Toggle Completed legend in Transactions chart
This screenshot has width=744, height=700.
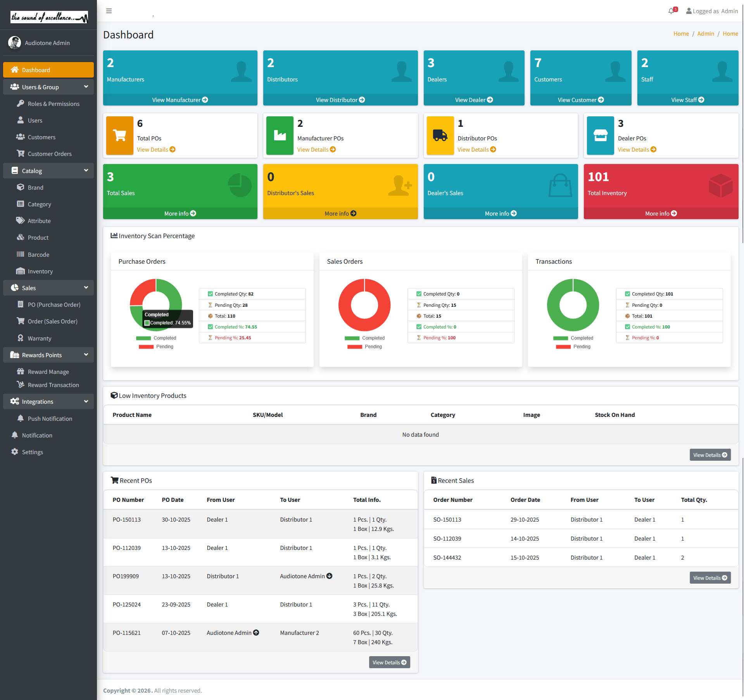[573, 338]
